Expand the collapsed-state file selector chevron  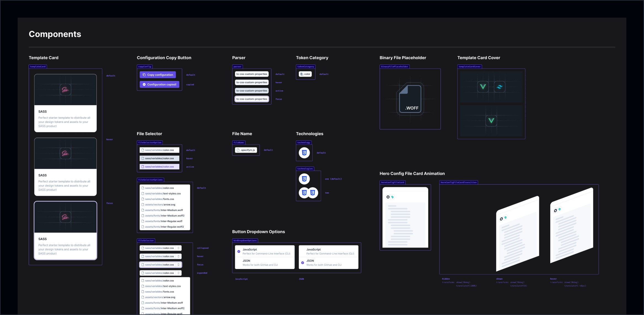(178, 248)
